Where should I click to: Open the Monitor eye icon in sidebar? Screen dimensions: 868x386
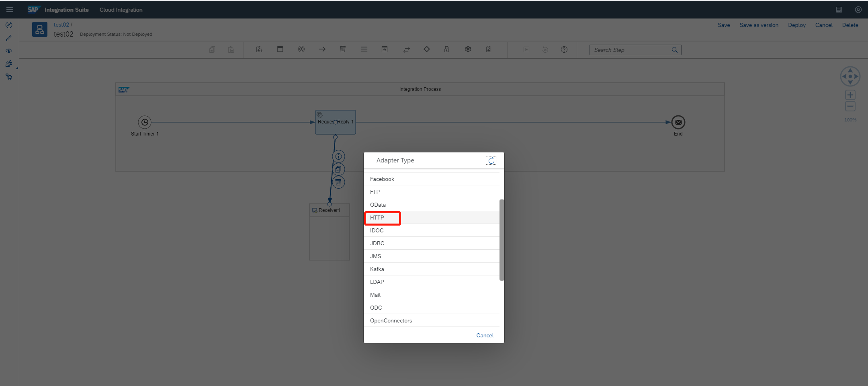(x=9, y=51)
